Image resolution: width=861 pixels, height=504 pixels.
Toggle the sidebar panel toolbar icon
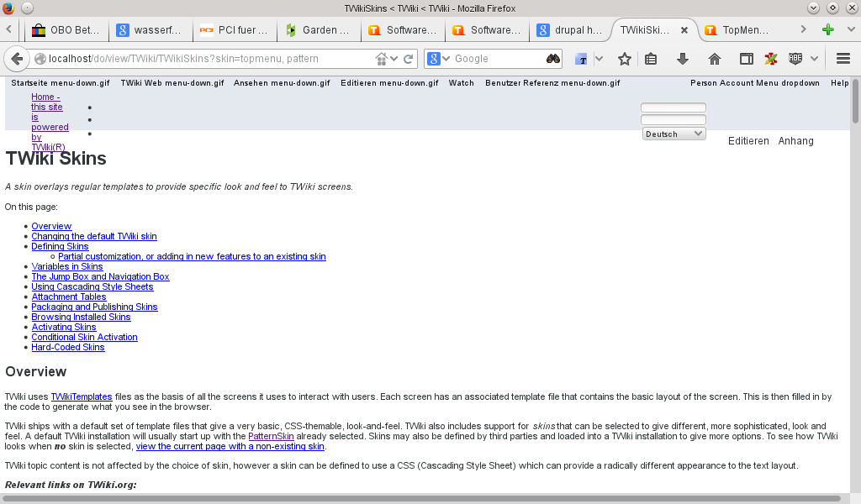[746, 59]
